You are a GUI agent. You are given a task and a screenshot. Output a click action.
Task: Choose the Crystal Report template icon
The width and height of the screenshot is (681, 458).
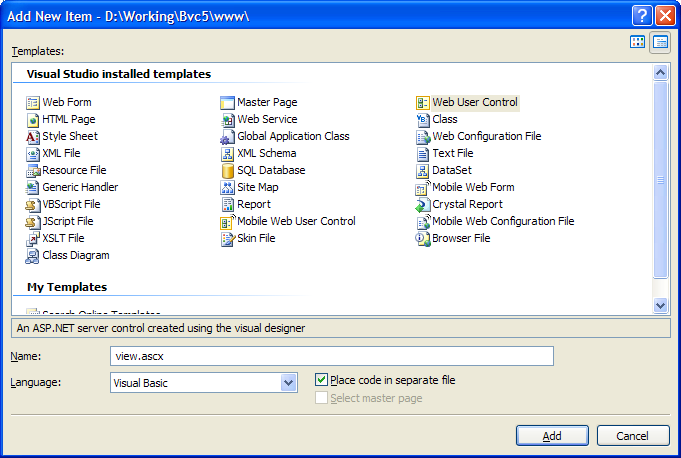point(422,205)
